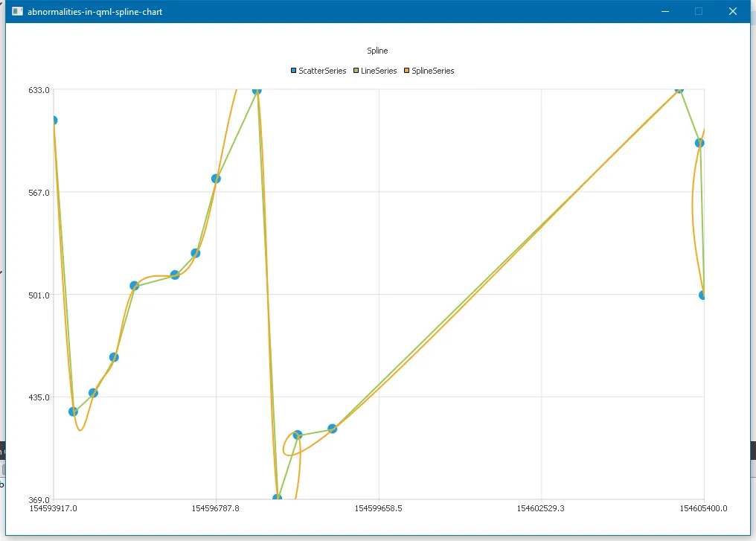Screen dimensions: 756x541
Task: Click the scatter point at 501.0 on right edge
Action: pyautogui.click(x=702, y=295)
